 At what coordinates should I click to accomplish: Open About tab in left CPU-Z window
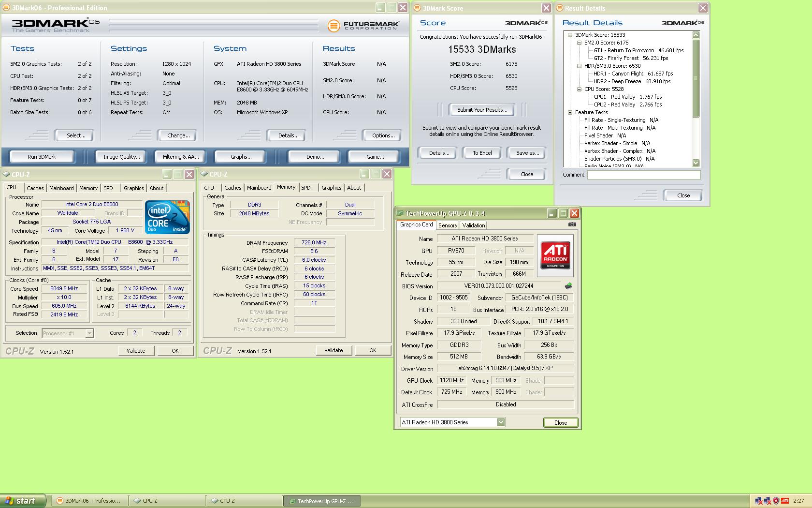click(156, 188)
